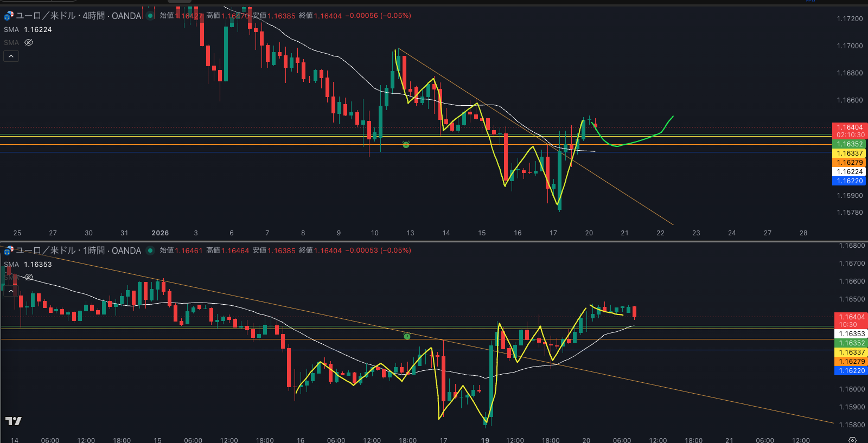Collapse the indicator legend on 1-hour chart

pos(11,291)
